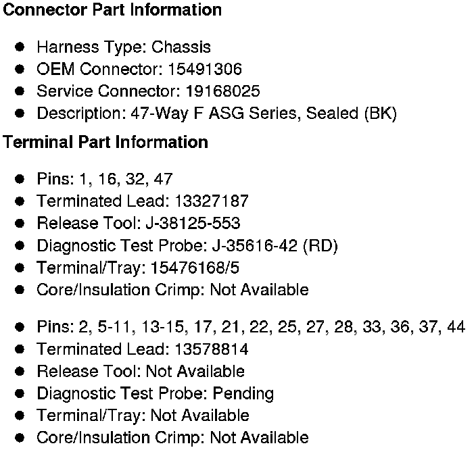
Task: Click the "Harness Type: Chassis" line
Action: tap(124, 47)
